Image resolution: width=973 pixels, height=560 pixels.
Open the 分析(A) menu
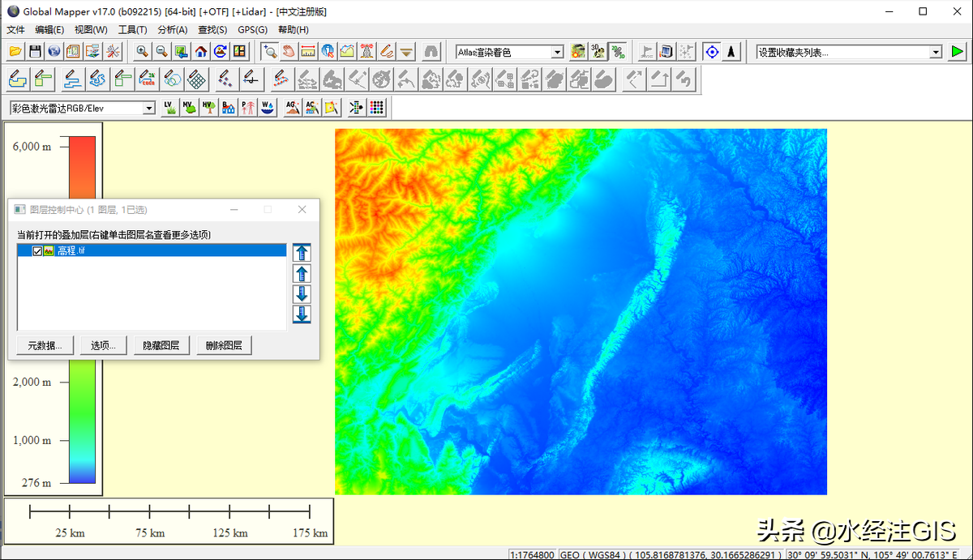pyautogui.click(x=173, y=30)
